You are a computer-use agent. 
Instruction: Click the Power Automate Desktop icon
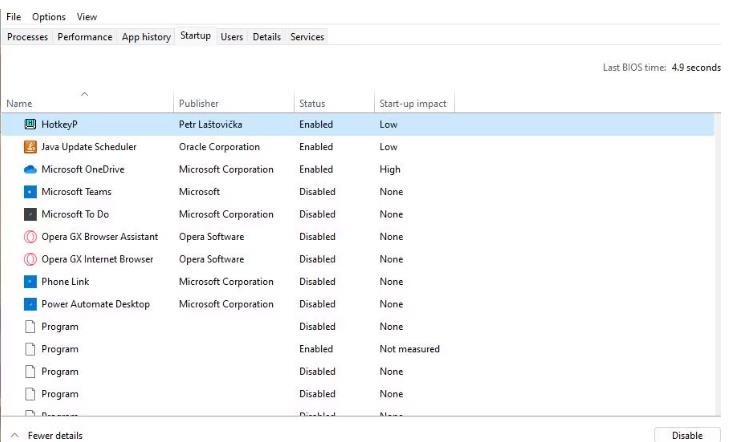[x=30, y=304]
